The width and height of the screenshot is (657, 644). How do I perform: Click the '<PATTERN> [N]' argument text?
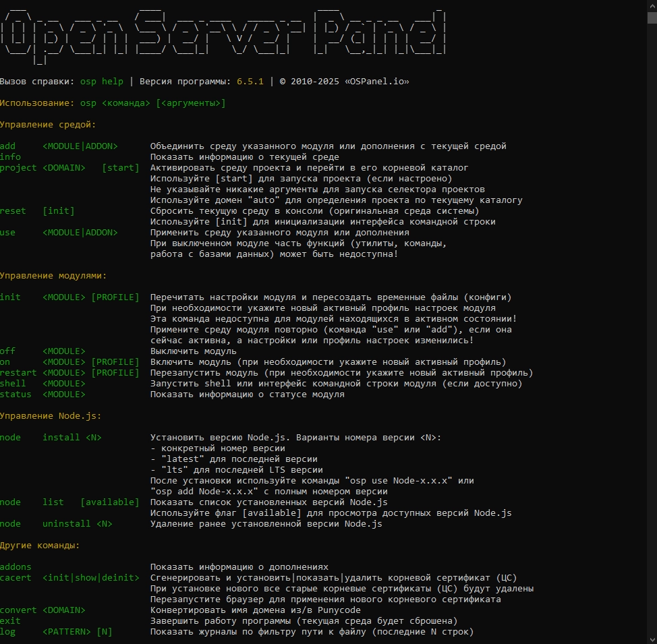click(78, 632)
